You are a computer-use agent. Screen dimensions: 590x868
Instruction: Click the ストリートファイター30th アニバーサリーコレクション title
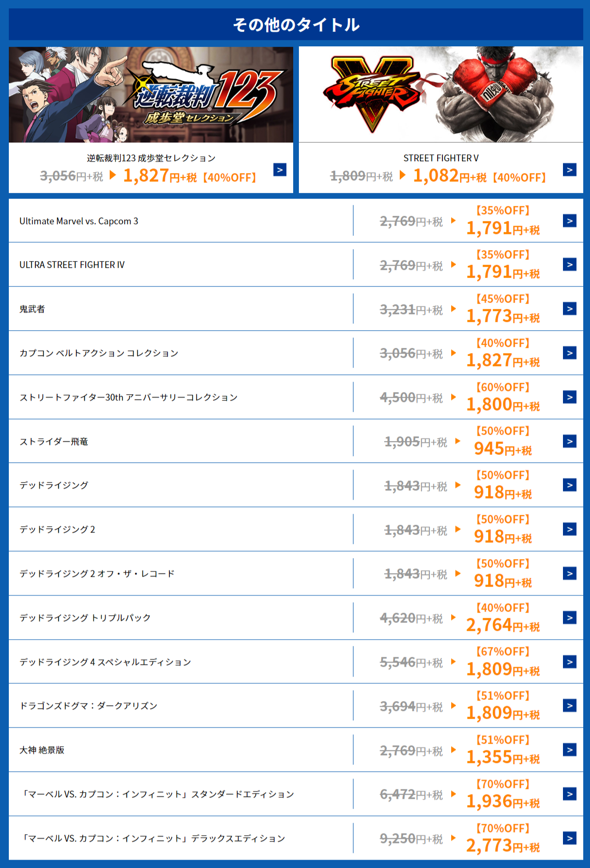coord(128,397)
